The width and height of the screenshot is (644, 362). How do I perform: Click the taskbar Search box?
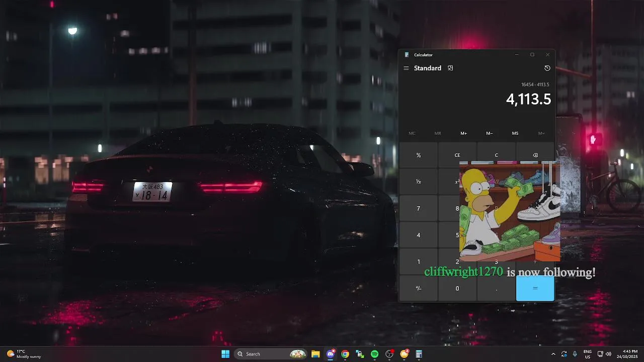(271, 354)
